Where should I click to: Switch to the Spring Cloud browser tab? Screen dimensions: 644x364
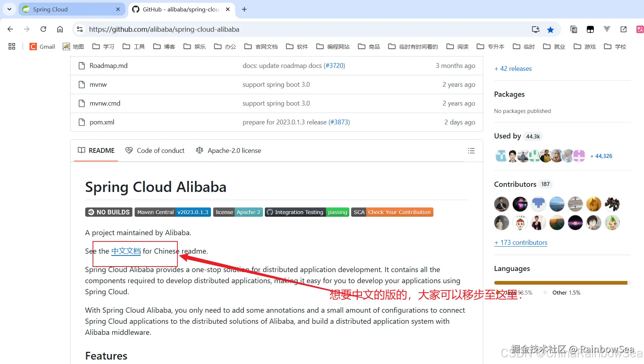click(72, 9)
